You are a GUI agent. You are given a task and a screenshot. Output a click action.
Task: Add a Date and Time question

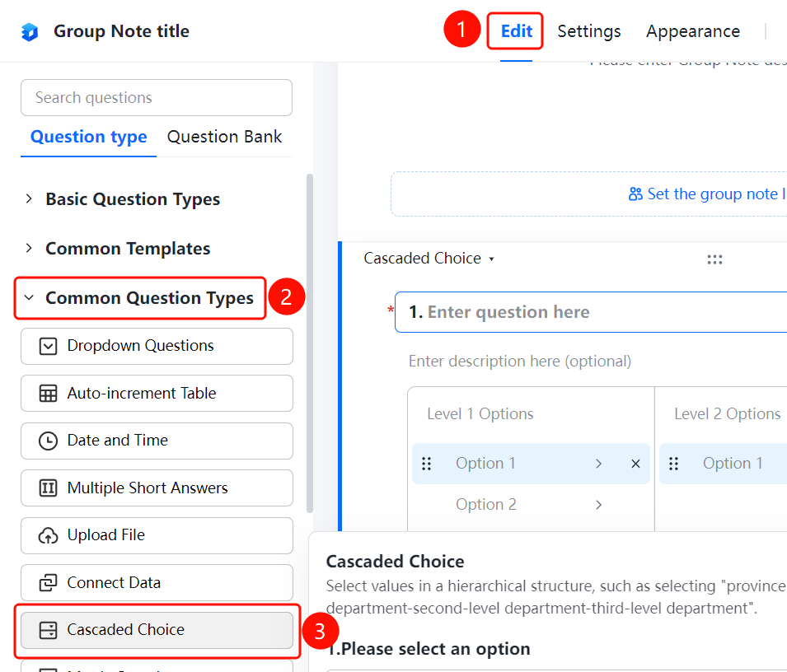157,441
